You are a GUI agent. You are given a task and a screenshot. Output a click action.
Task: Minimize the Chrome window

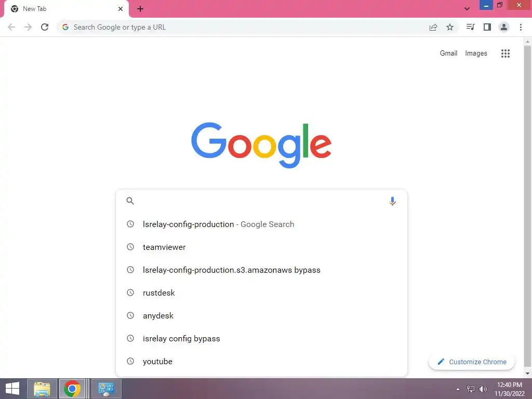pyautogui.click(x=486, y=5)
